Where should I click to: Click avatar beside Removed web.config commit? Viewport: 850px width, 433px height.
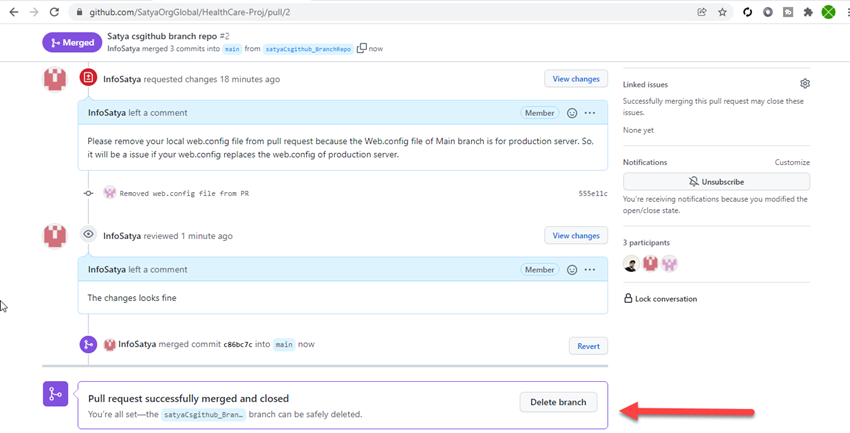point(110,192)
